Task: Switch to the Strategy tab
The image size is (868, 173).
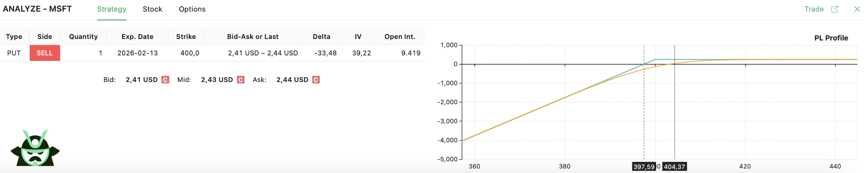Action: (112, 9)
